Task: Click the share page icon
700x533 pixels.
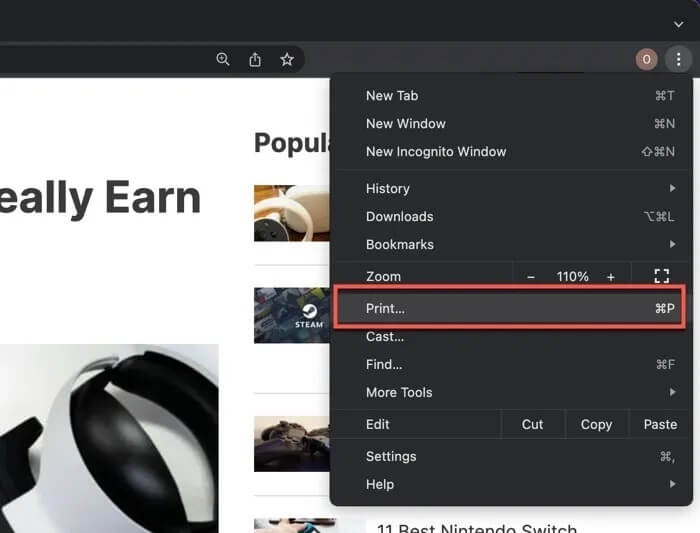Action: coord(255,60)
